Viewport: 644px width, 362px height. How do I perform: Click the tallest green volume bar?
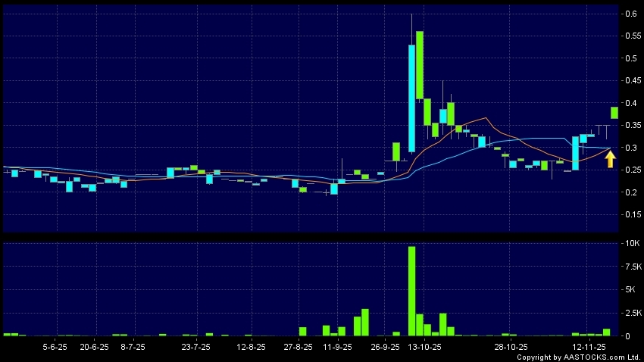click(x=411, y=291)
